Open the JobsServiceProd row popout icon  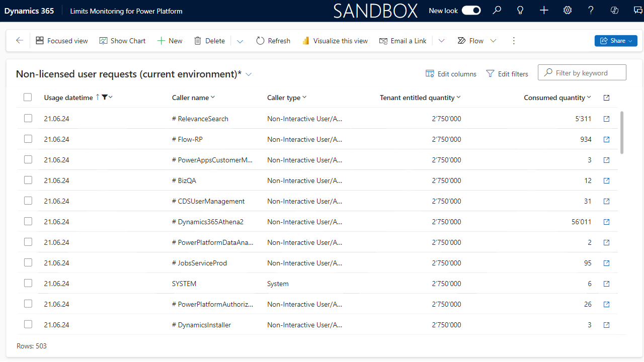pyautogui.click(x=606, y=263)
